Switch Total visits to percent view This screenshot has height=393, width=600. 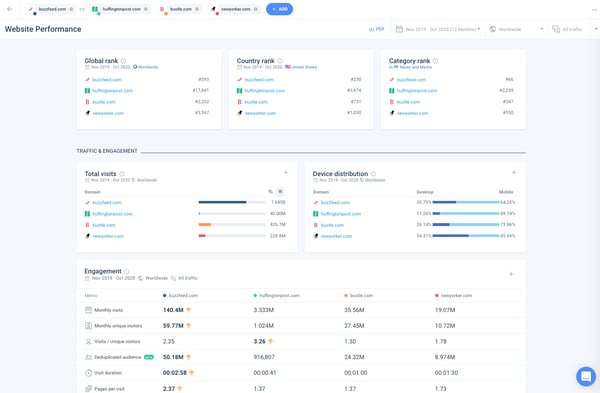[271, 192]
